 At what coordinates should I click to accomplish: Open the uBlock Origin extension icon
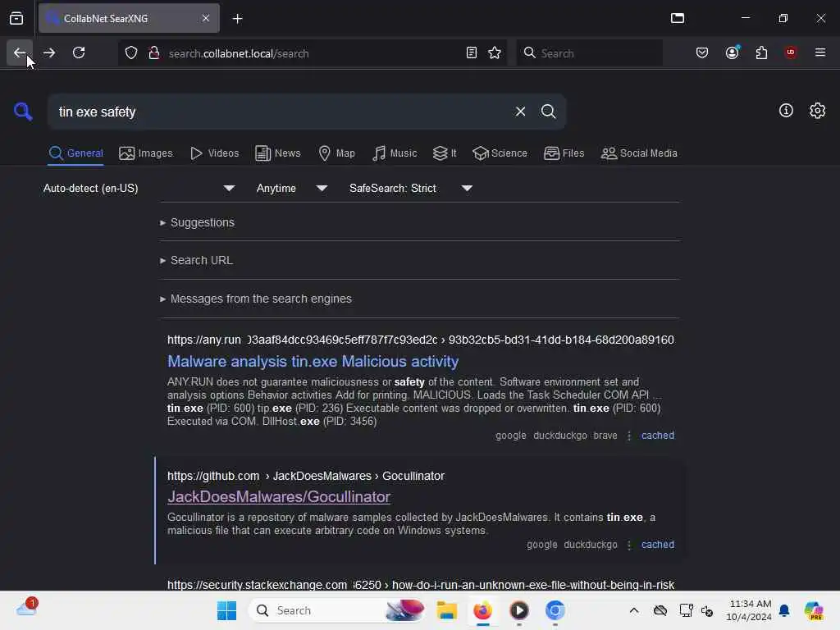[791, 52]
